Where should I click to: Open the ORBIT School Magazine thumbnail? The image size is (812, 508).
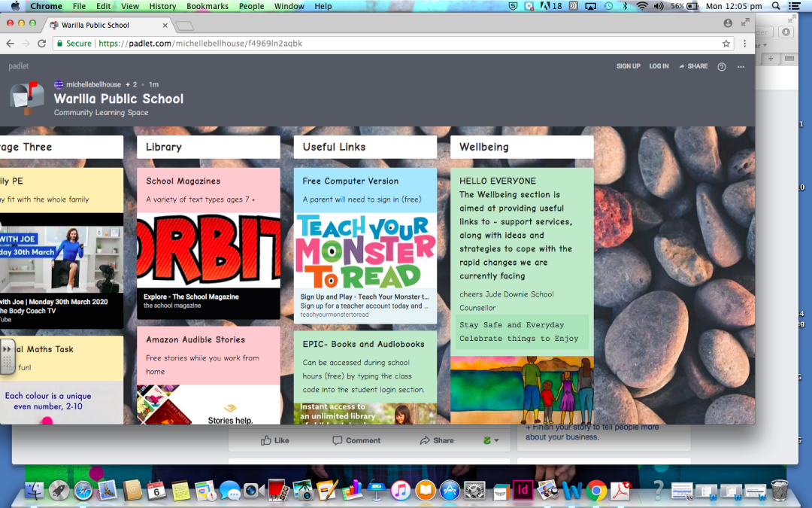click(208, 251)
